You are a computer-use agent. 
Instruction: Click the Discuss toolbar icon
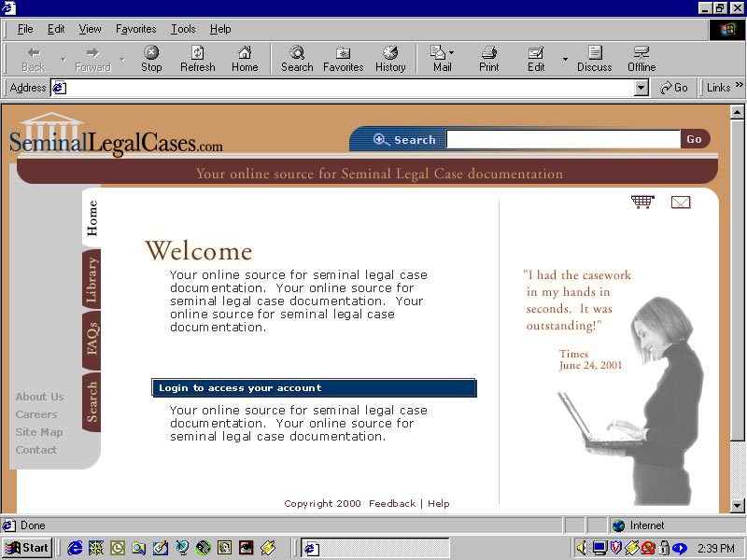(594, 59)
